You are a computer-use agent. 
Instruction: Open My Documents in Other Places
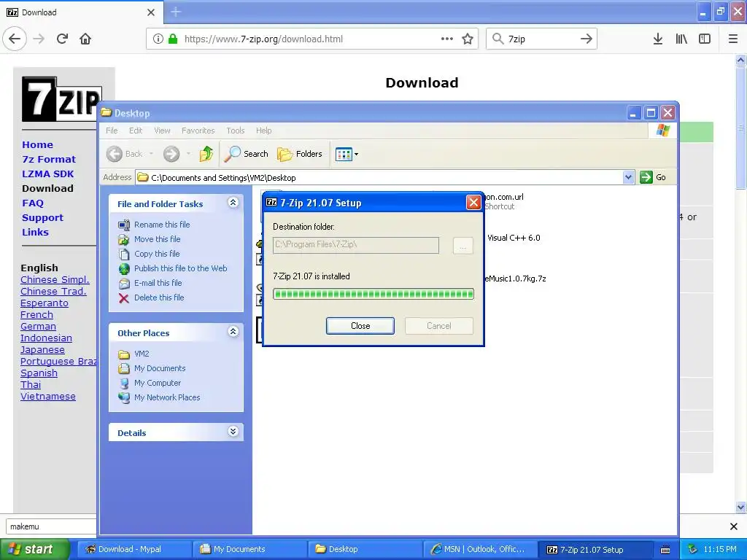click(160, 368)
